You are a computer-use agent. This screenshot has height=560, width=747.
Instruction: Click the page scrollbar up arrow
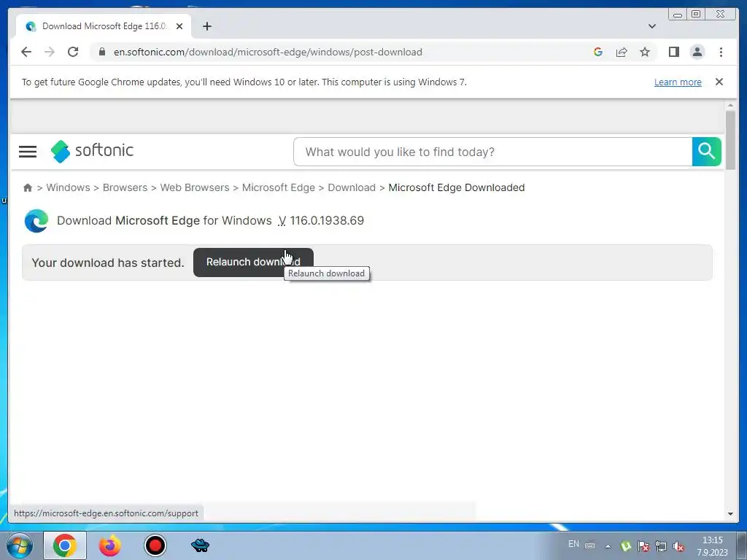[x=729, y=105]
